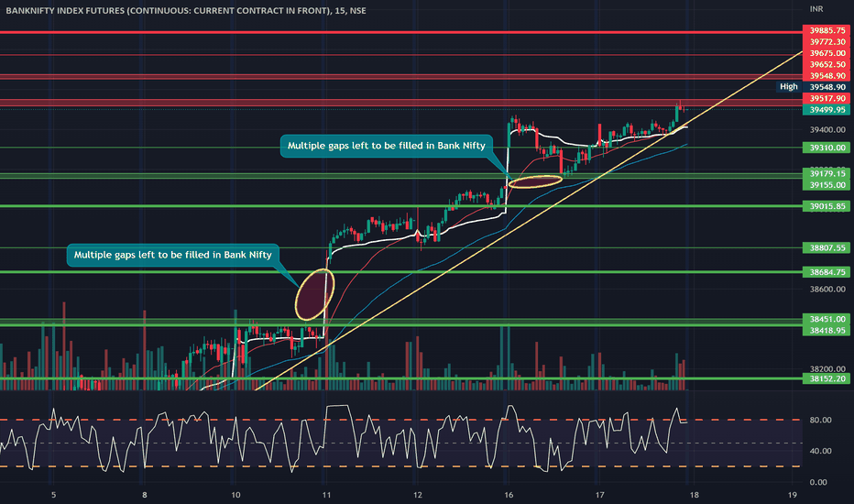This screenshot has width=854, height=504.
Task: Click date 19 on the time axis
Action: coord(792,495)
